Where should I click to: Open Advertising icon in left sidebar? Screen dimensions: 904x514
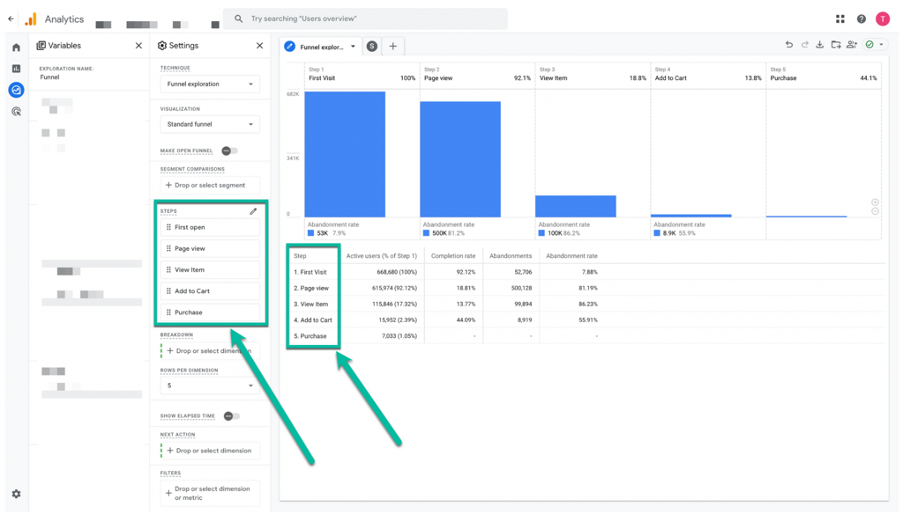click(16, 111)
